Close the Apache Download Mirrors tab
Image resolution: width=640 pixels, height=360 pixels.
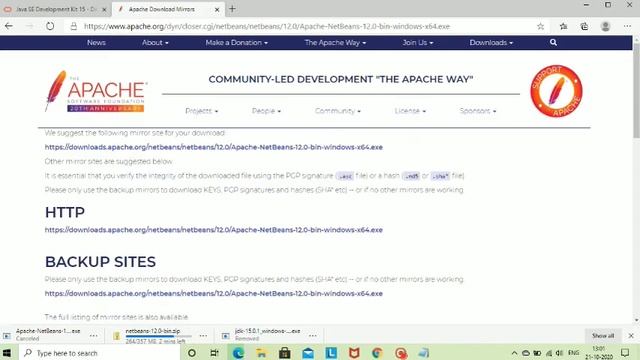pos(217,9)
